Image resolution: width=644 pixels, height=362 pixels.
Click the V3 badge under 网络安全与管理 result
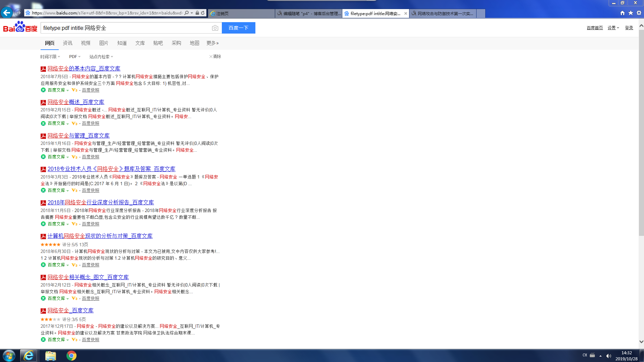coord(75,157)
